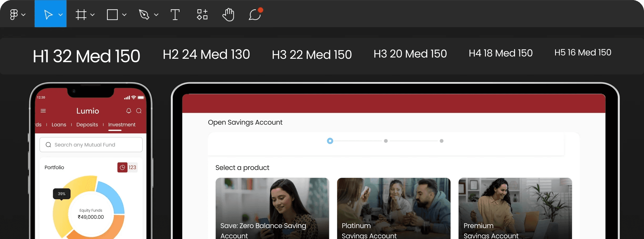Click the 39% chart tooltip

62,194
